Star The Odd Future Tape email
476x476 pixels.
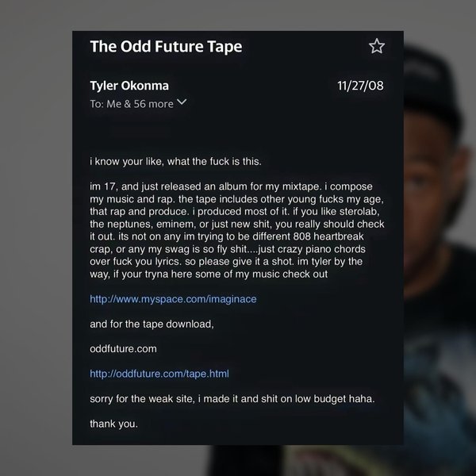point(377,46)
